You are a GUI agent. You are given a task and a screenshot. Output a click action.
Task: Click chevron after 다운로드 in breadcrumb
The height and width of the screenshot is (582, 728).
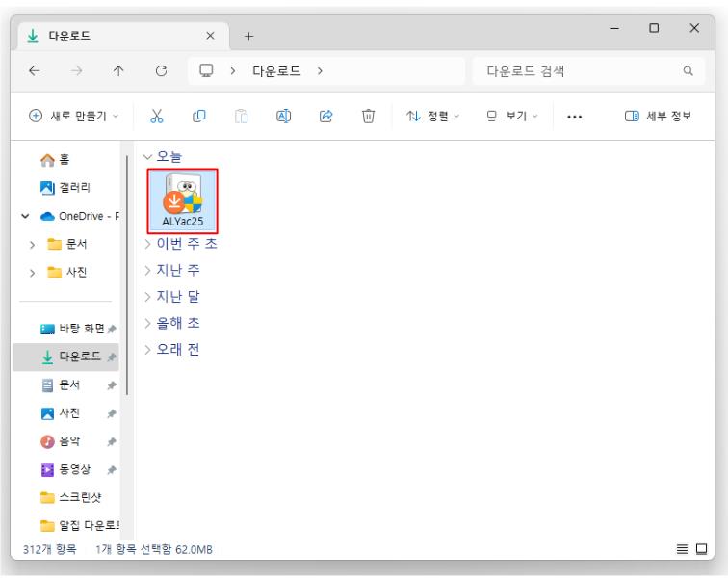[x=320, y=71]
